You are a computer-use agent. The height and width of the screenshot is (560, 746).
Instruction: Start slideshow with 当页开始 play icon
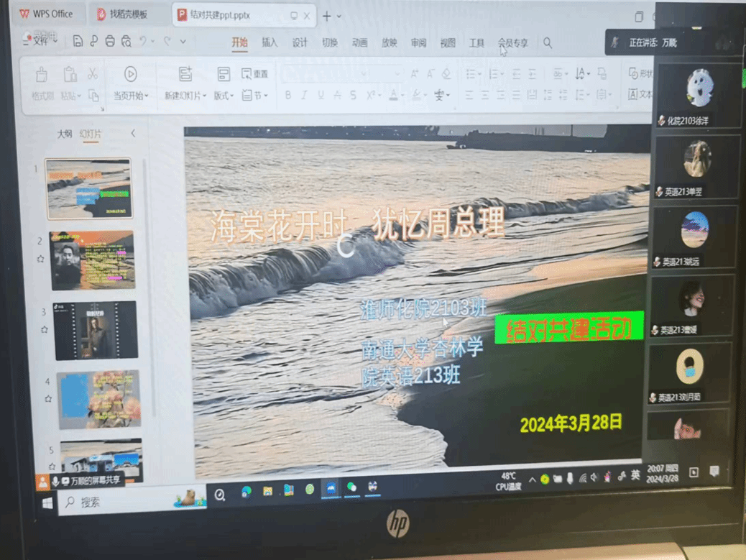[130, 74]
